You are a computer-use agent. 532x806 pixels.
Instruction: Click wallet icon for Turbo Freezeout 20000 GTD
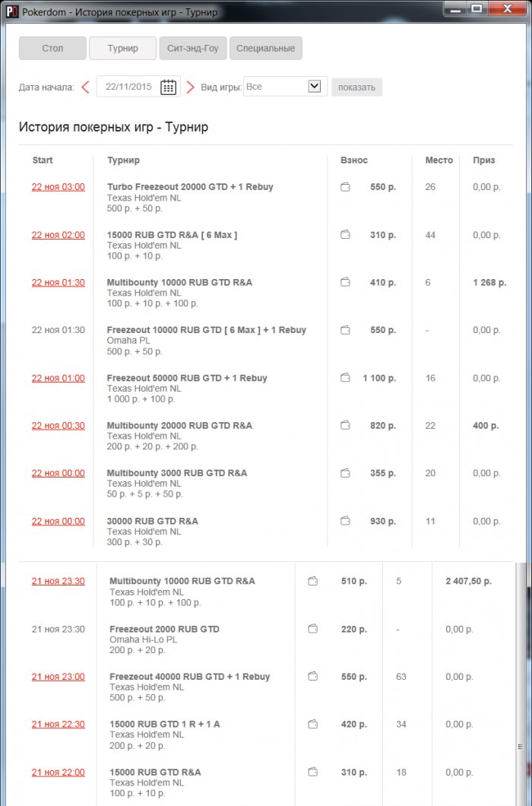coord(345,187)
